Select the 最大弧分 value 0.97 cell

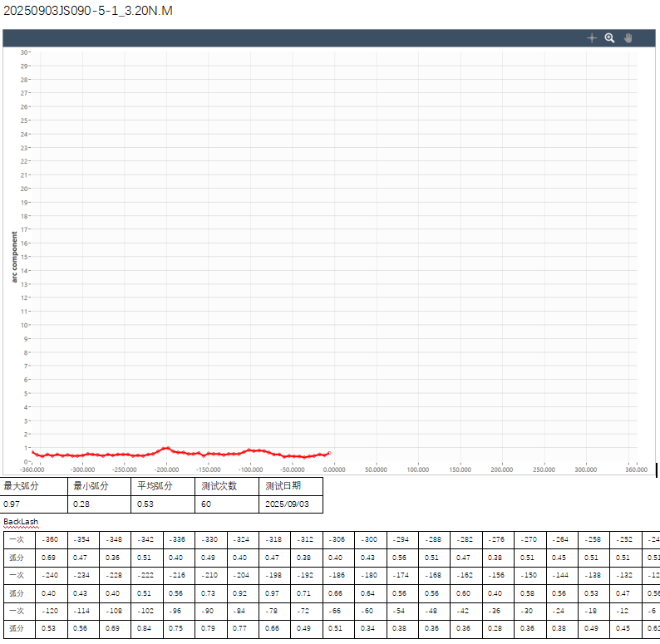click(34, 504)
